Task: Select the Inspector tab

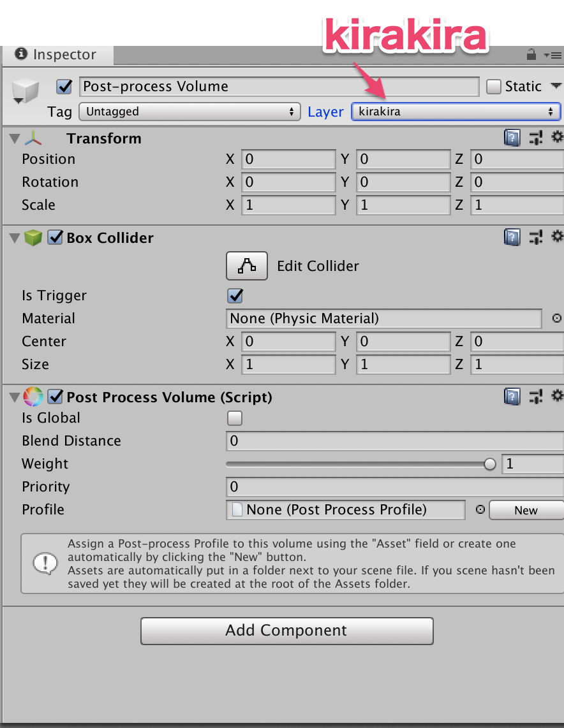Action: [58, 55]
